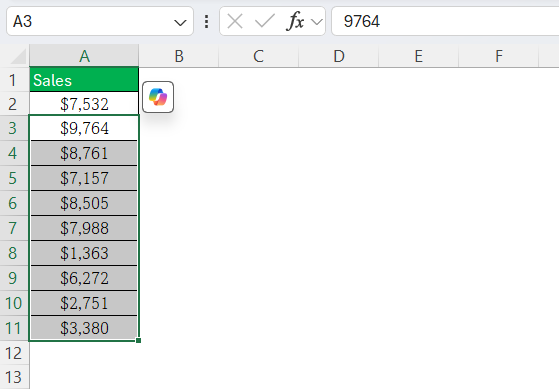The width and height of the screenshot is (559, 389).
Task: Select column F header
Action: (499, 56)
